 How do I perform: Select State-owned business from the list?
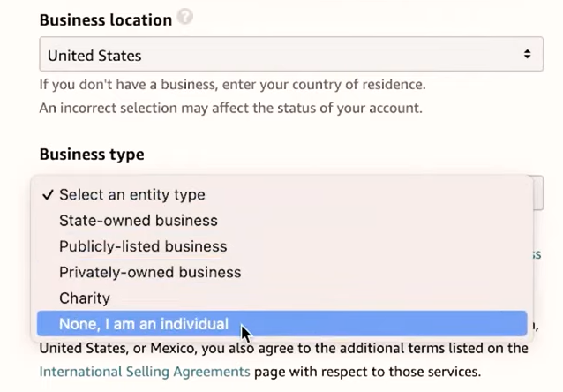pyautogui.click(x=138, y=221)
